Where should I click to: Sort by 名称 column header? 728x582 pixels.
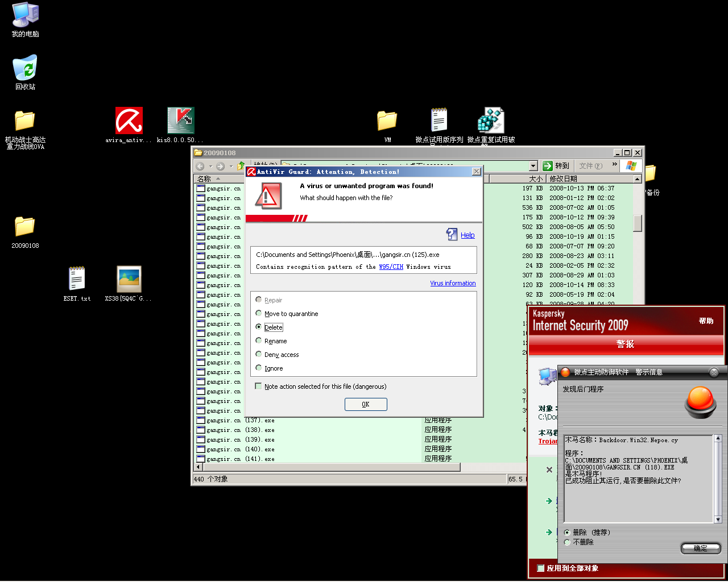(x=204, y=179)
